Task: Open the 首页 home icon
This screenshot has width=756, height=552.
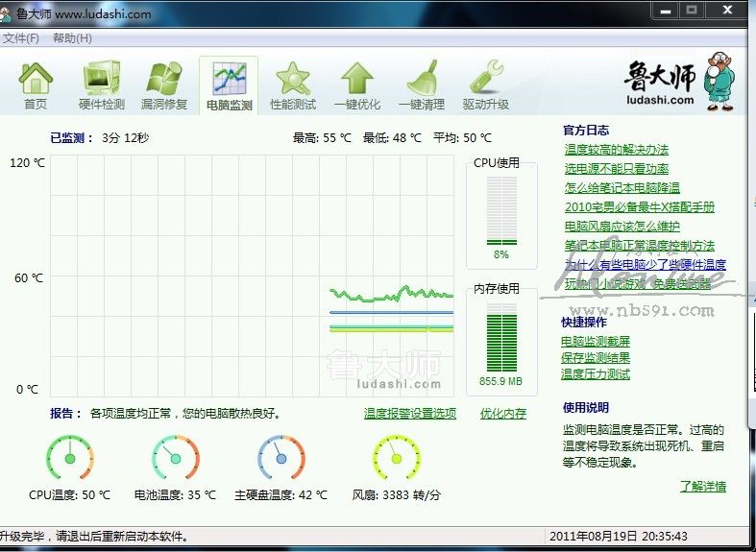Action: tap(36, 85)
